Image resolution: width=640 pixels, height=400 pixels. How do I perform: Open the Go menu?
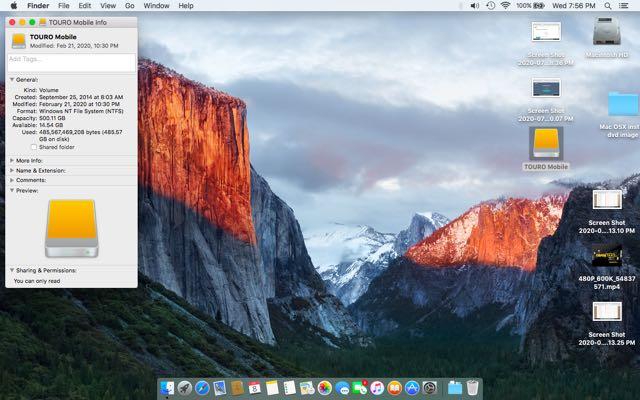pos(129,6)
